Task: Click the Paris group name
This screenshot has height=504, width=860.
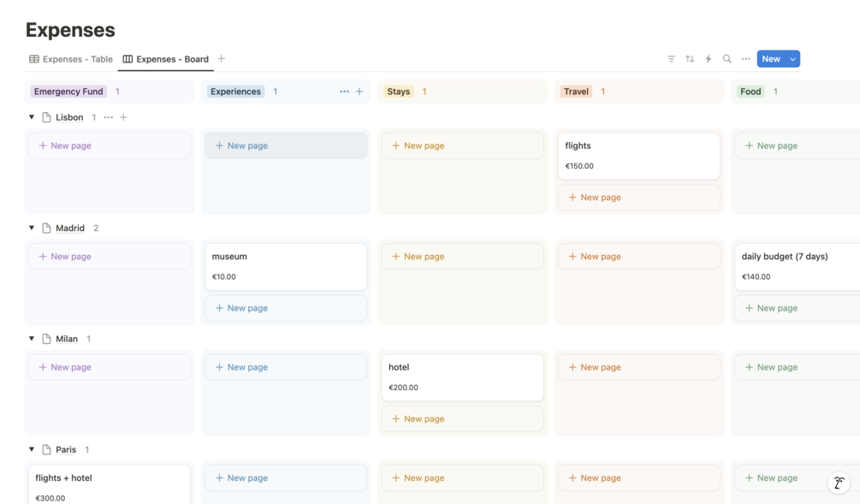Action: (66, 450)
